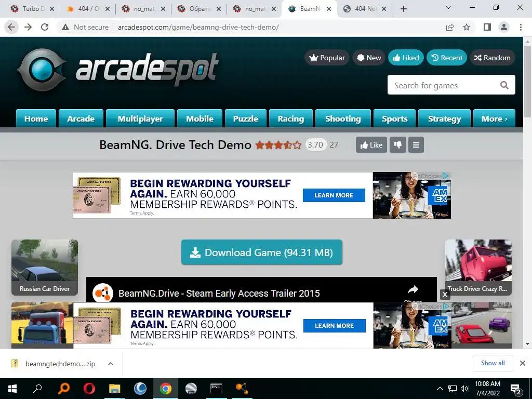Expand the More categories menu
Viewport: 532px width, 399px height.
495,118
